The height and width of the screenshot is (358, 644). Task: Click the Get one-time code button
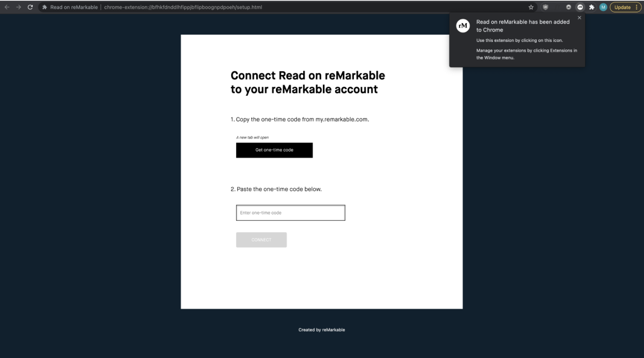tap(274, 150)
